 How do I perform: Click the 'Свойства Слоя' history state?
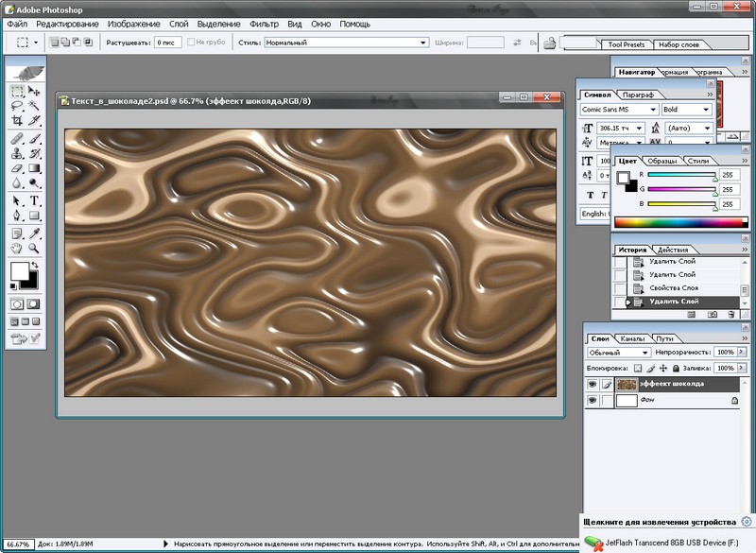[x=675, y=287]
